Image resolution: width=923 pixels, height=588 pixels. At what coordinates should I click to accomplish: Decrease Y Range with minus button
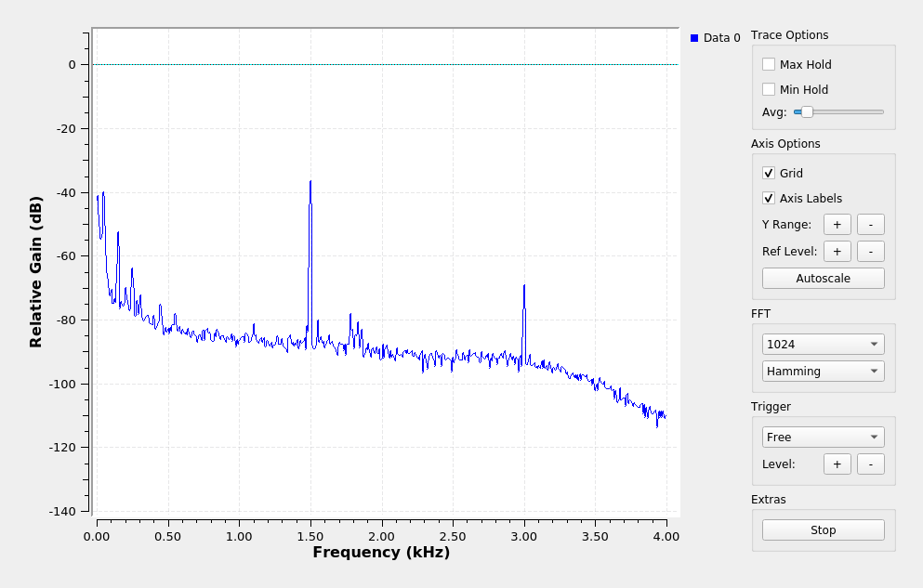870,225
